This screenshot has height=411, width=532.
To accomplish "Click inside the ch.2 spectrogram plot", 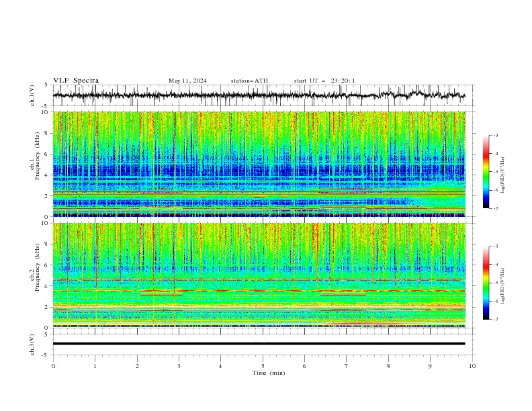I will (x=259, y=275).
